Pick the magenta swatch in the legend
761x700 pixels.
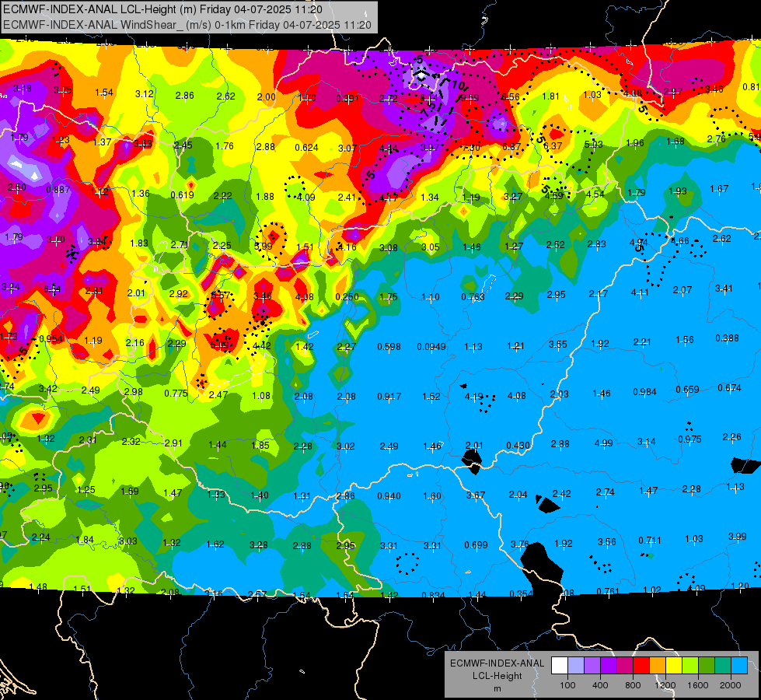click(625, 666)
